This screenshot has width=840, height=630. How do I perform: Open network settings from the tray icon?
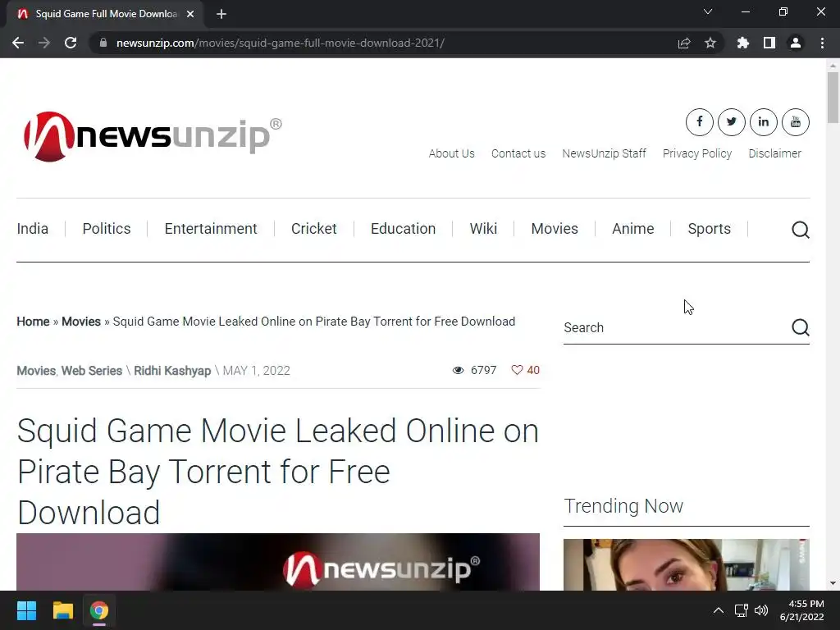coord(741,610)
